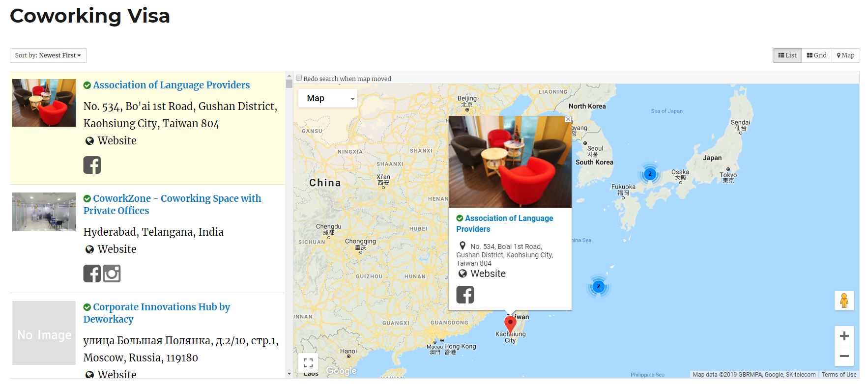868x384 pixels.
Task: Click the Coworking Visa page heading
Action: click(90, 16)
